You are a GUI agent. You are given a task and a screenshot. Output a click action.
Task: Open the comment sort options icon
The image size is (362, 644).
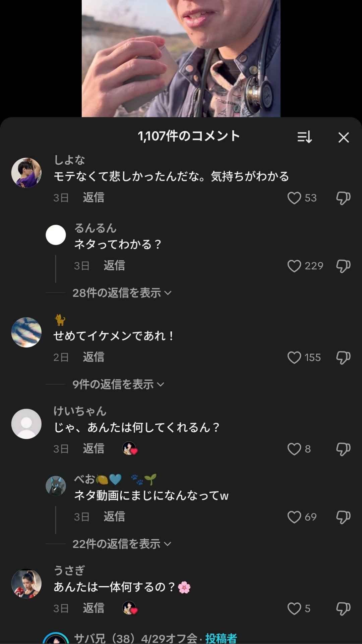(x=304, y=137)
